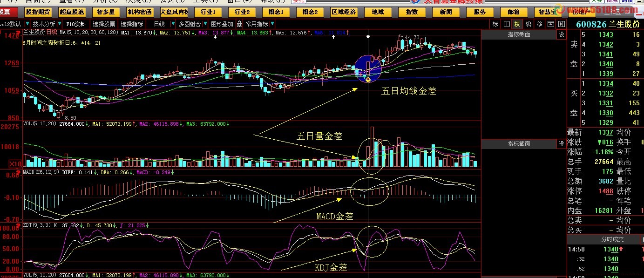Click the 内盘 16281 value

pyautogui.click(x=604, y=210)
